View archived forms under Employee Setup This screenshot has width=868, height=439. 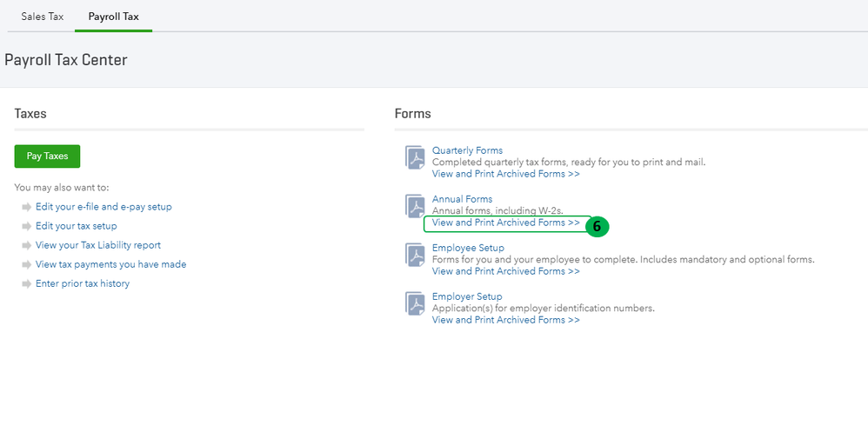point(506,271)
